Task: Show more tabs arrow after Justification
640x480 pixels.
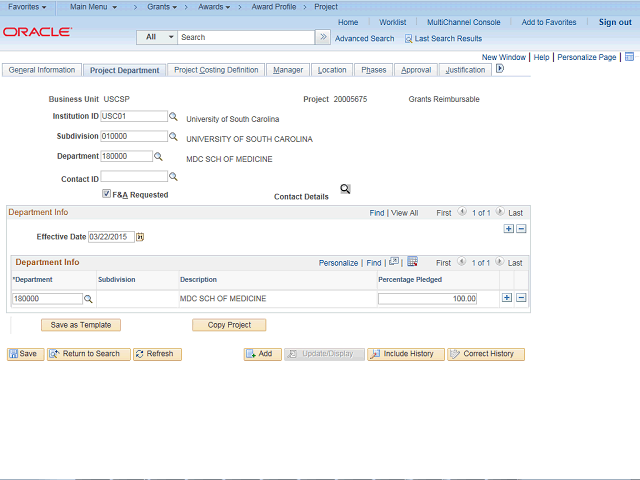Action: pos(500,69)
